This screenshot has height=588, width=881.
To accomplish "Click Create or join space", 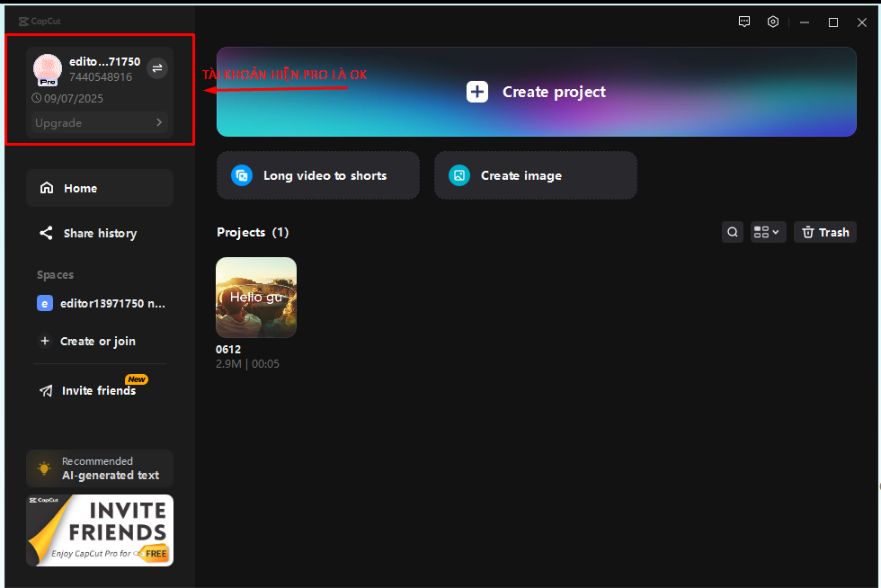I will tap(87, 342).
